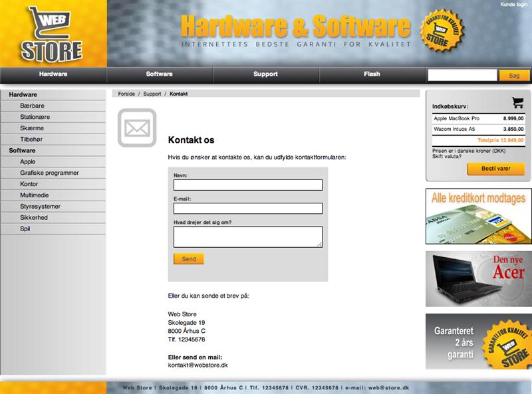
Task: Open the Den nye Acer laptop banner
Action: tap(478, 277)
